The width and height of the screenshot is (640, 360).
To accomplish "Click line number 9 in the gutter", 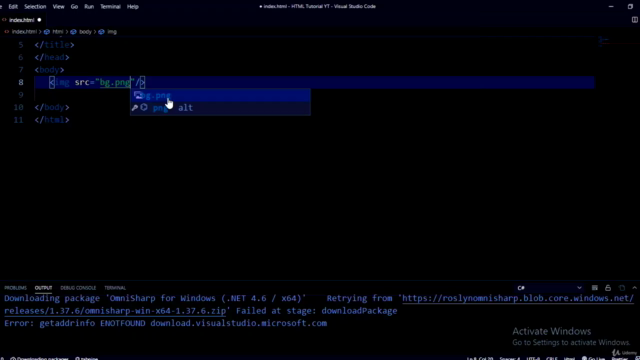I will pos(20,95).
